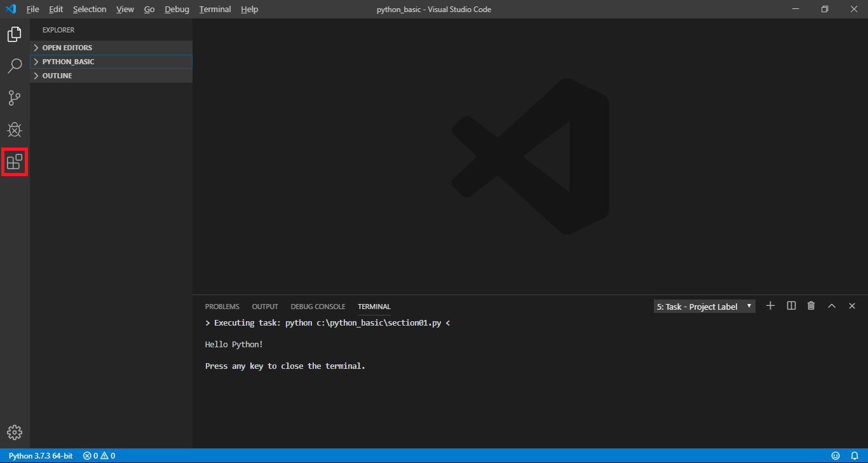
Task: Switch to the PROBLEMS tab
Action: click(x=222, y=307)
